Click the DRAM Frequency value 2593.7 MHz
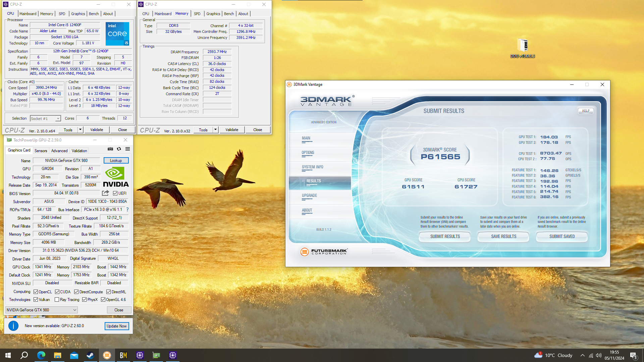Viewport: 644px width, 362px height. [217, 52]
